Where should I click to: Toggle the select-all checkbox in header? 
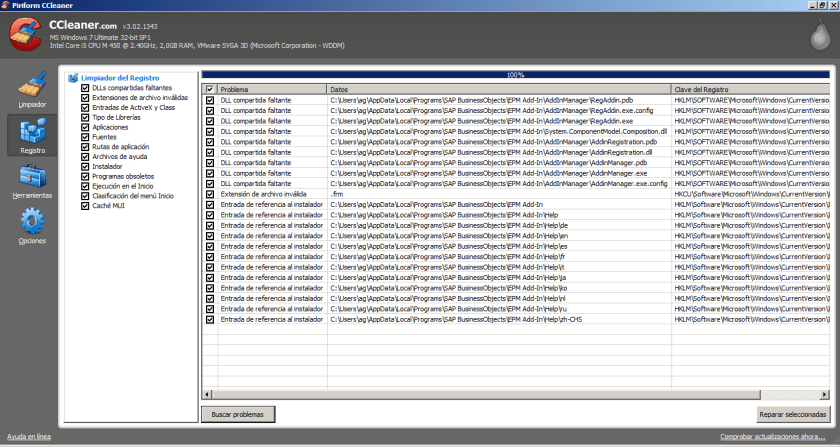(210, 89)
